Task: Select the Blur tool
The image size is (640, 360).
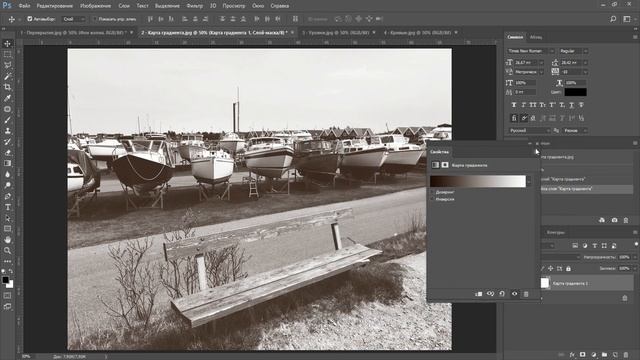Action: (7, 174)
